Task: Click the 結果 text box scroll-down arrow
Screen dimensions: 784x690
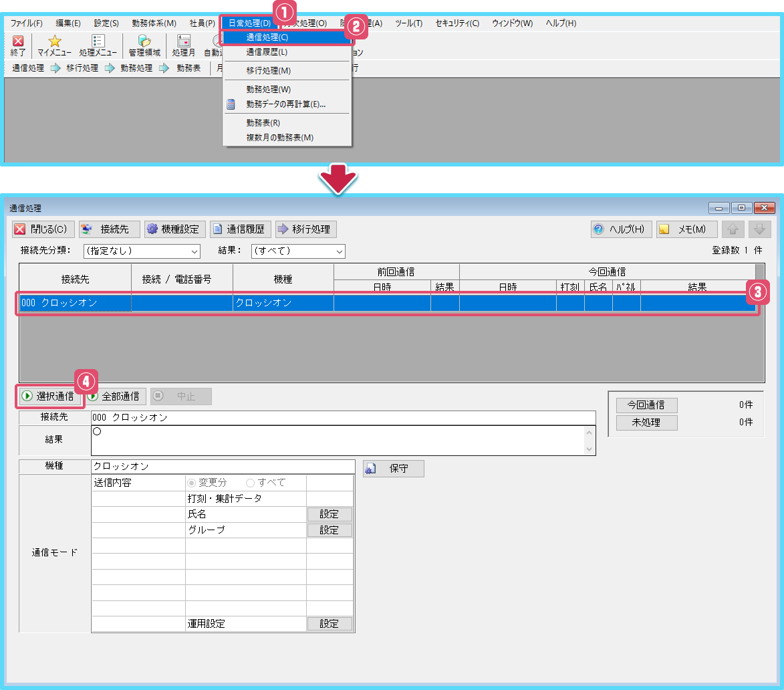Action: pyautogui.click(x=588, y=449)
